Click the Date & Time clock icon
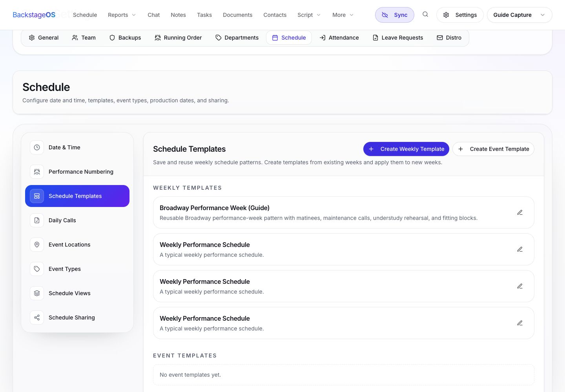Screen dimensions: 565x392 pyautogui.click(x=37, y=147)
